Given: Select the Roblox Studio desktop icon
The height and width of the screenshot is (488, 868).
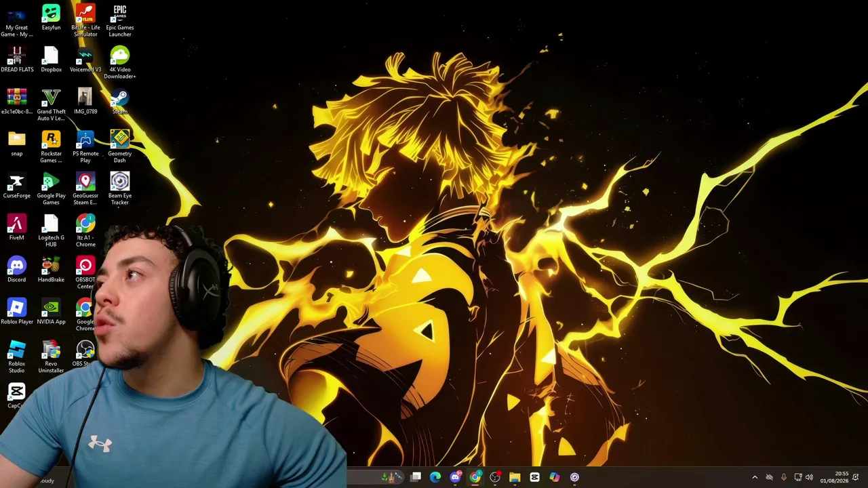Looking at the screenshot, I should point(16,357).
